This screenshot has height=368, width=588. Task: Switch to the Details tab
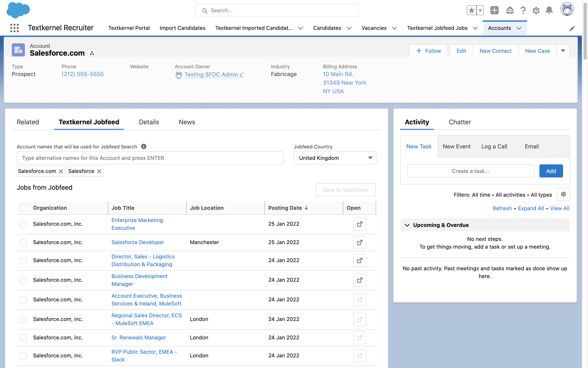(x=149, y=122)
